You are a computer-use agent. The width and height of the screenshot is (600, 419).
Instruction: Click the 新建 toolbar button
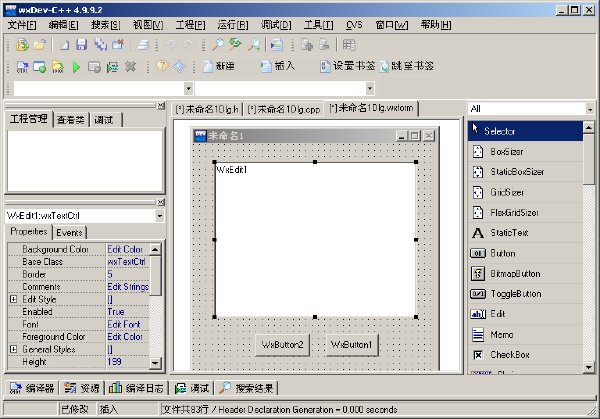click(219, 66)
